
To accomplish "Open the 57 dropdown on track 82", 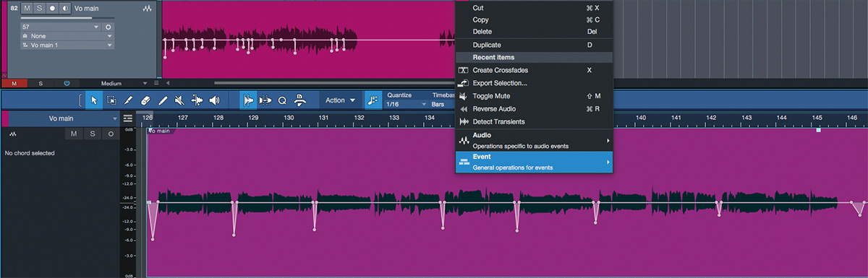I will (x=61, y=27).
